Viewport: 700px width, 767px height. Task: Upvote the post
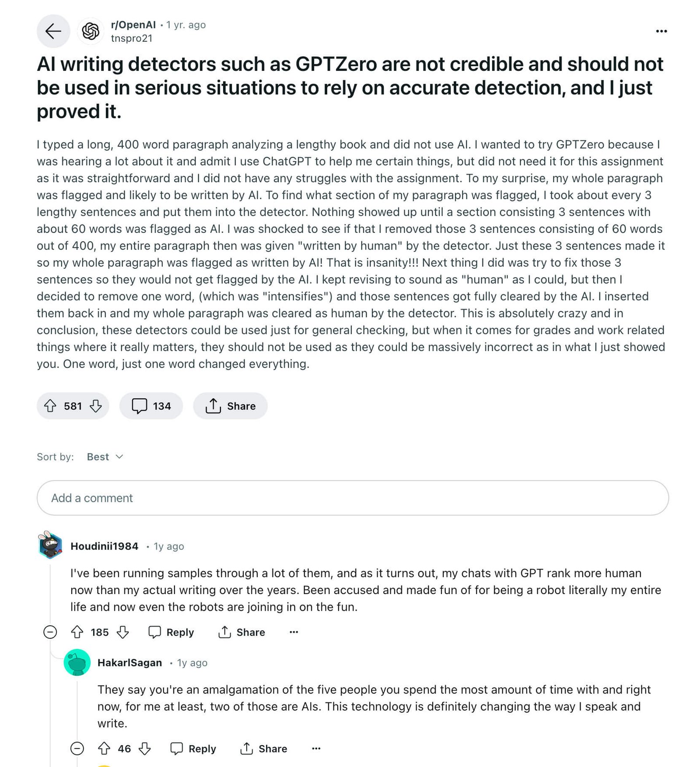pyautogui.click(x=50, y=406)
